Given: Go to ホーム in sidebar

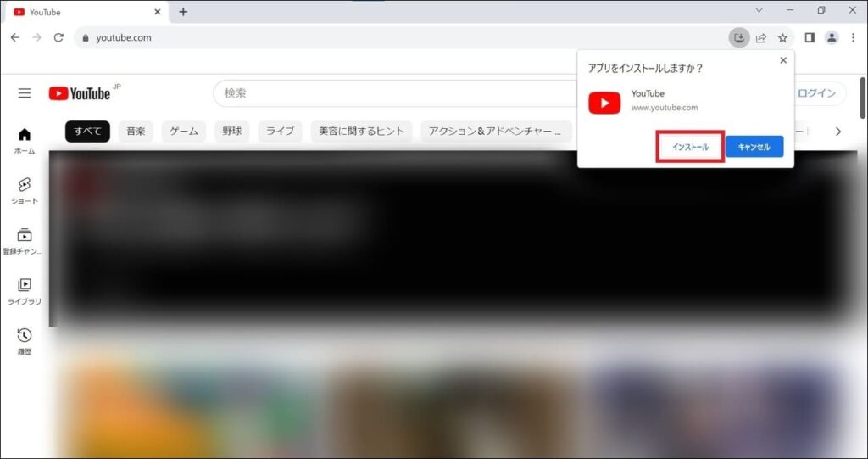Looking at the screenshot, I should [25, 142].
